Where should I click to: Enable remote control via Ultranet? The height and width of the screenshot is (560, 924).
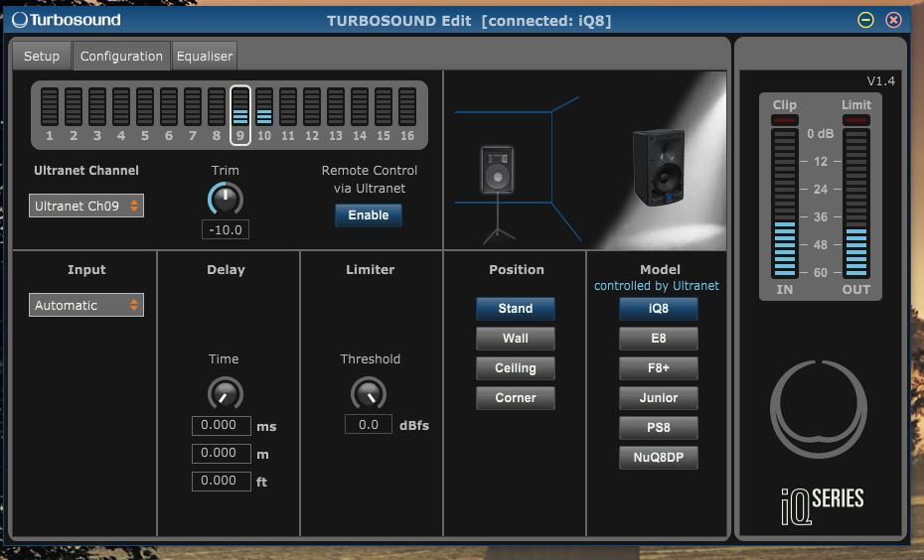tap(369, 214)
